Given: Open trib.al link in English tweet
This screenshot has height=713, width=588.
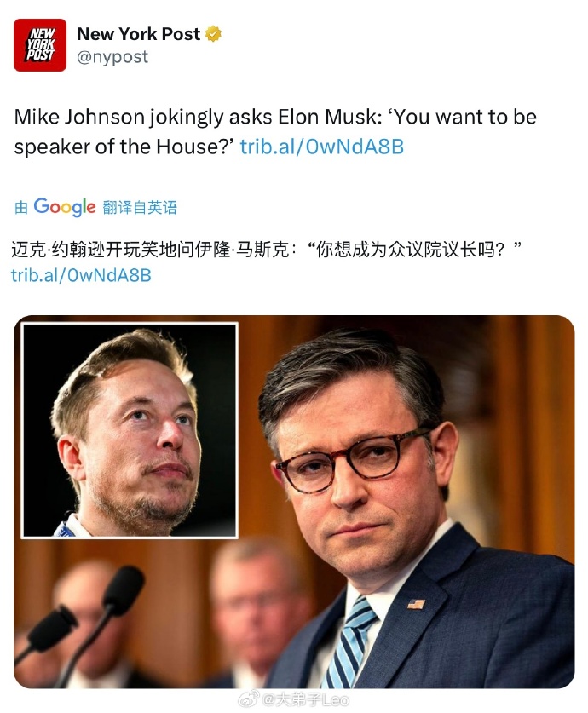Looking at the screenshot, I should click(x=322, y=147).
